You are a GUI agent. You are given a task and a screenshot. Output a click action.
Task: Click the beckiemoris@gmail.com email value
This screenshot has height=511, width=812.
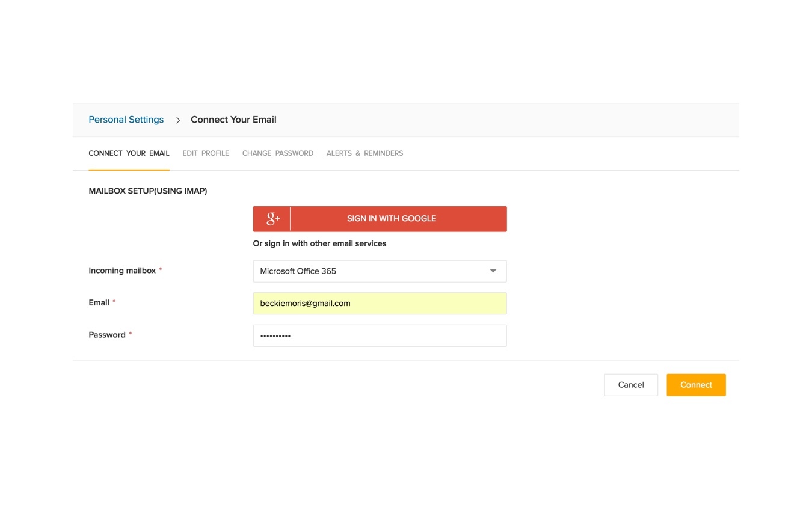pos(305,303)
